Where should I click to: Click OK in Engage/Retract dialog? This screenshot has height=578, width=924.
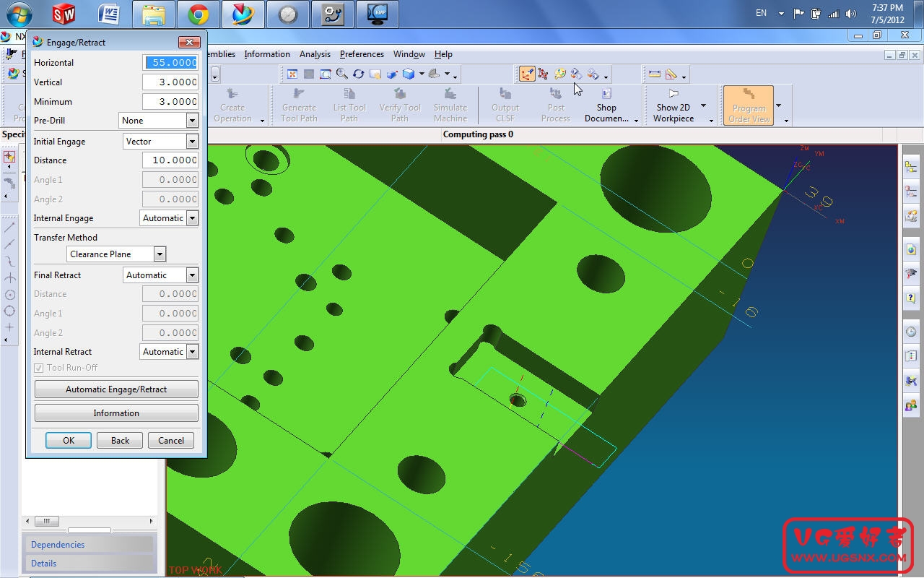coord(69,441)
